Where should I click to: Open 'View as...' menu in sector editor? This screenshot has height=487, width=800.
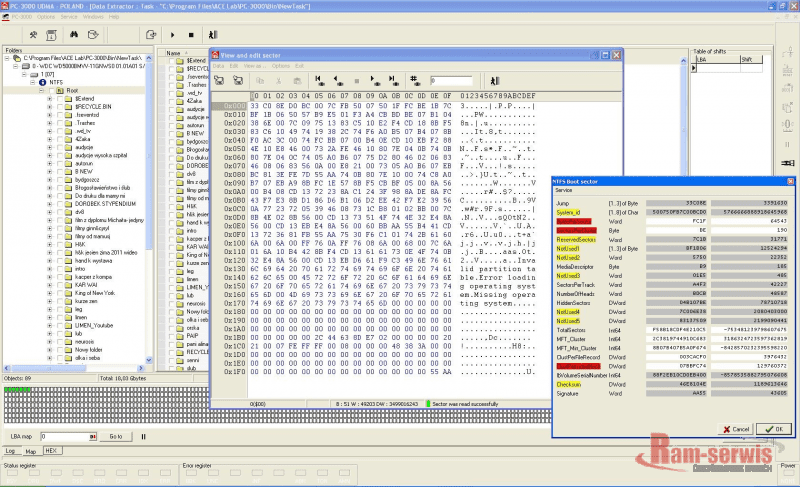[253, 66]
